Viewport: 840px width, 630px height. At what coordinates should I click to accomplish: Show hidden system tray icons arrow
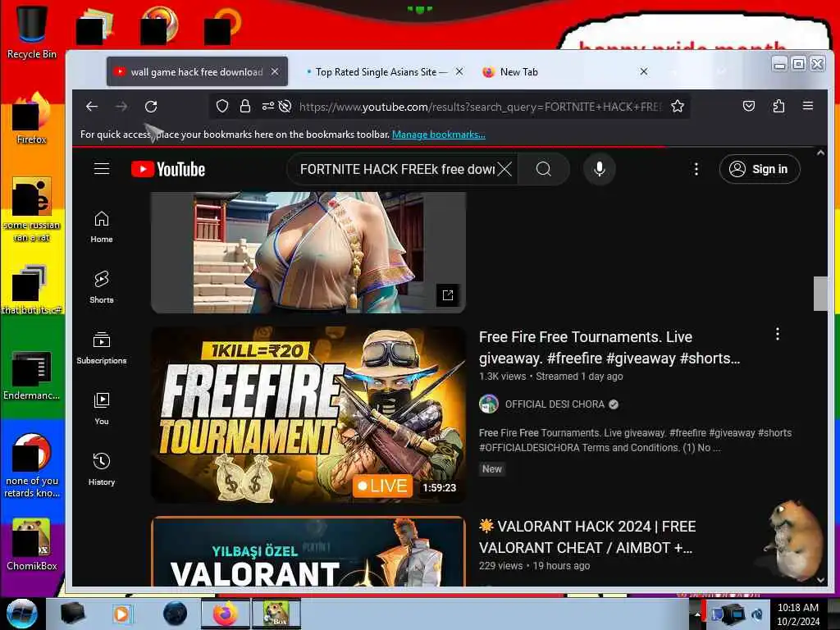[x=697, y=614]
